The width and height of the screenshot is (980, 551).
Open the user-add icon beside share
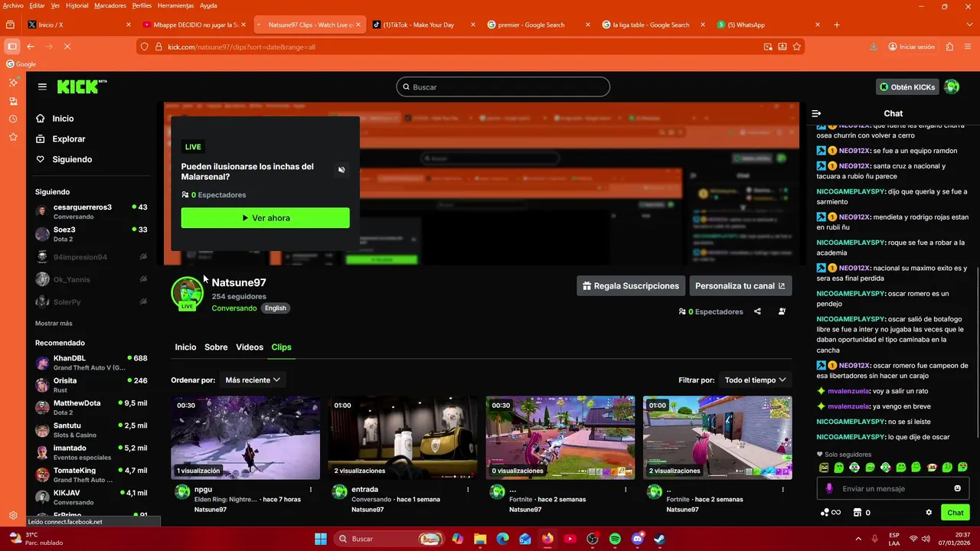(782, 311)
